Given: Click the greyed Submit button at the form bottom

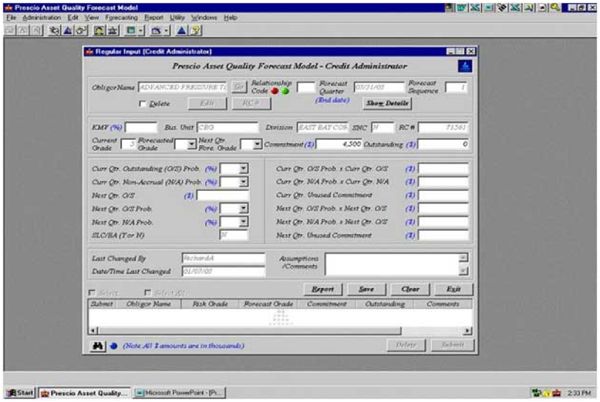Looking at the screenshot, I should (453, 345).
